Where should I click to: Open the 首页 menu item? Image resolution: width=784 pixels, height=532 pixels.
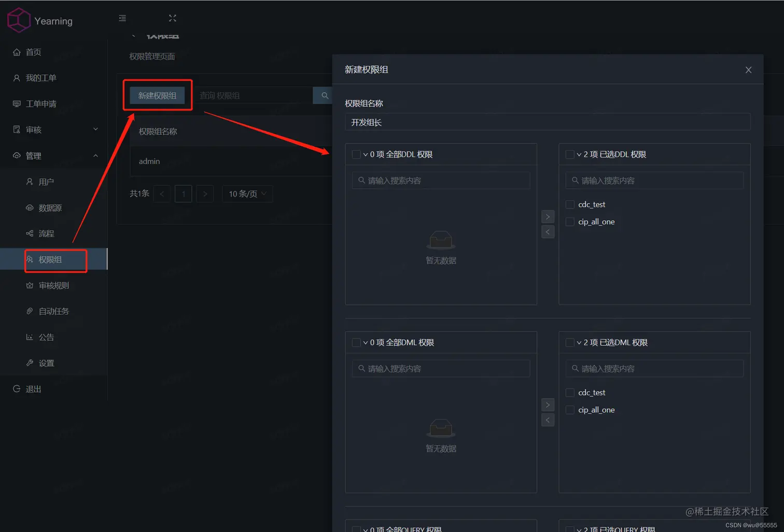pos(54,52)
